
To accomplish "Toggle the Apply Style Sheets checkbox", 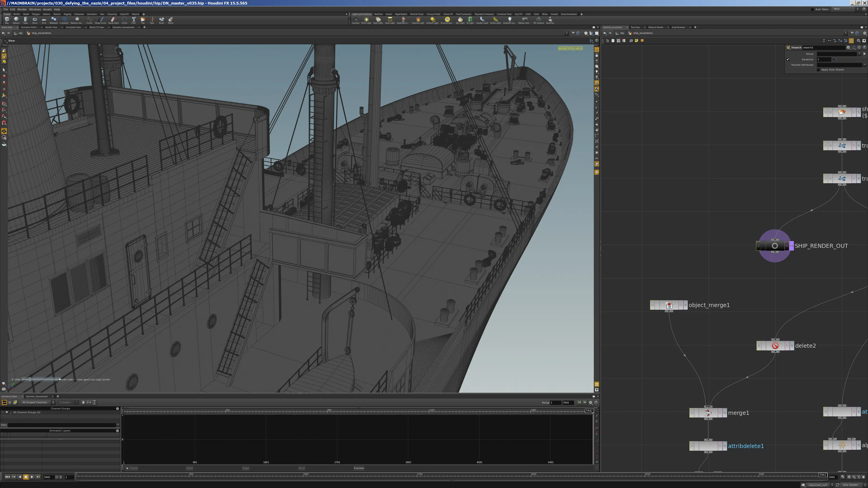I will [818, 70].
